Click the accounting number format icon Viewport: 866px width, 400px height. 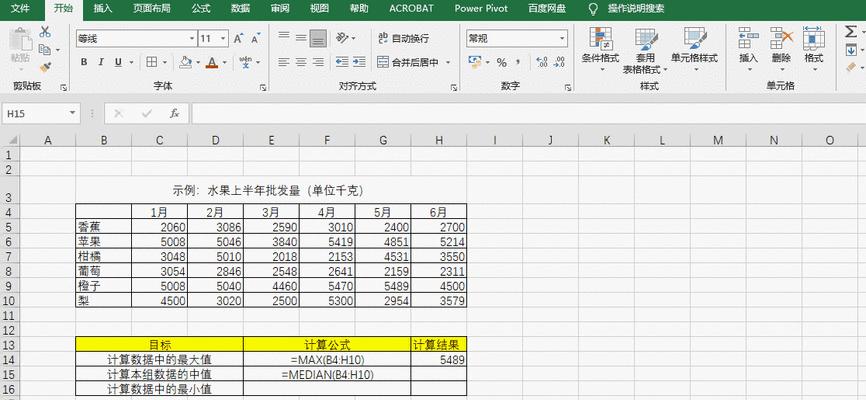474,62
